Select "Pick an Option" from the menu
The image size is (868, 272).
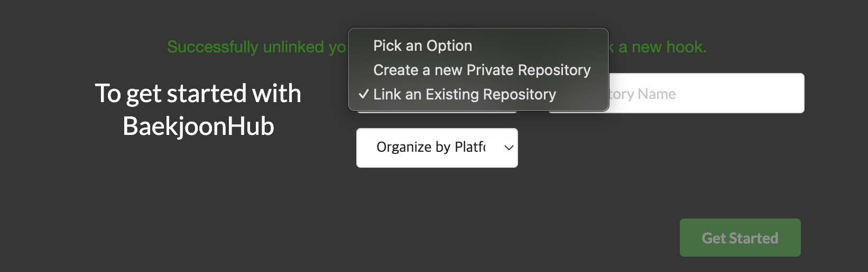point(422,46)
